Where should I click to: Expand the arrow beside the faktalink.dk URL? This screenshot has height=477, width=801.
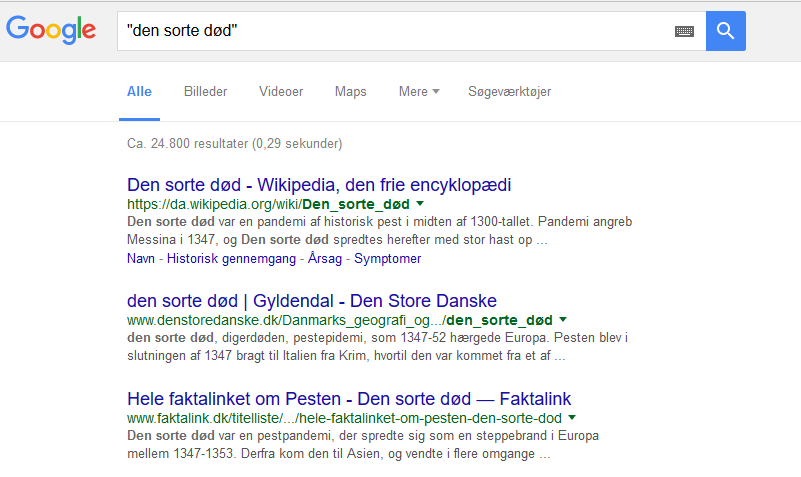572,418
